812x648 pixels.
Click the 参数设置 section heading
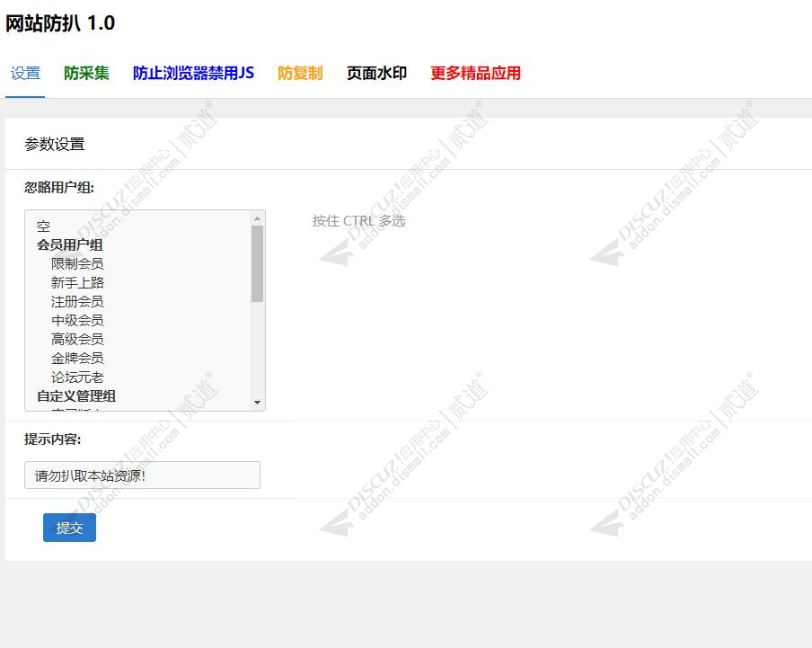[55, 144]
